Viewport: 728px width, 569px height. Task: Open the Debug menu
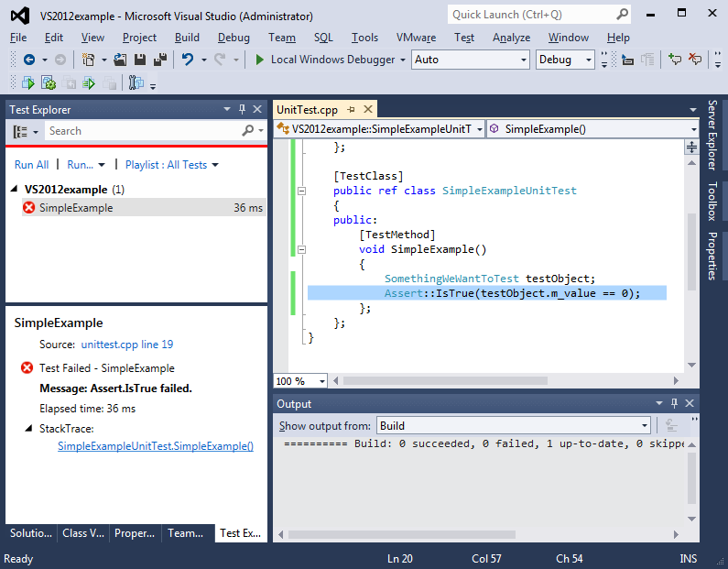coord(234,38)
